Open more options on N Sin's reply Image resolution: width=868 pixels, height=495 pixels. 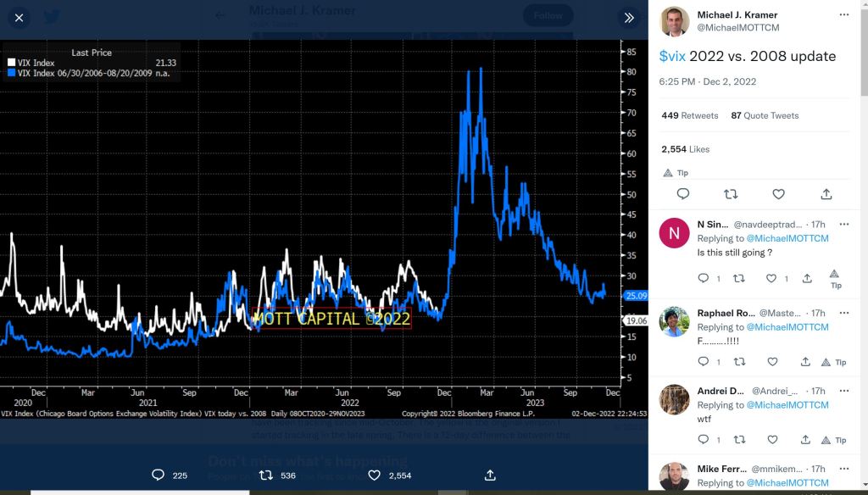[x=843, y=224]
